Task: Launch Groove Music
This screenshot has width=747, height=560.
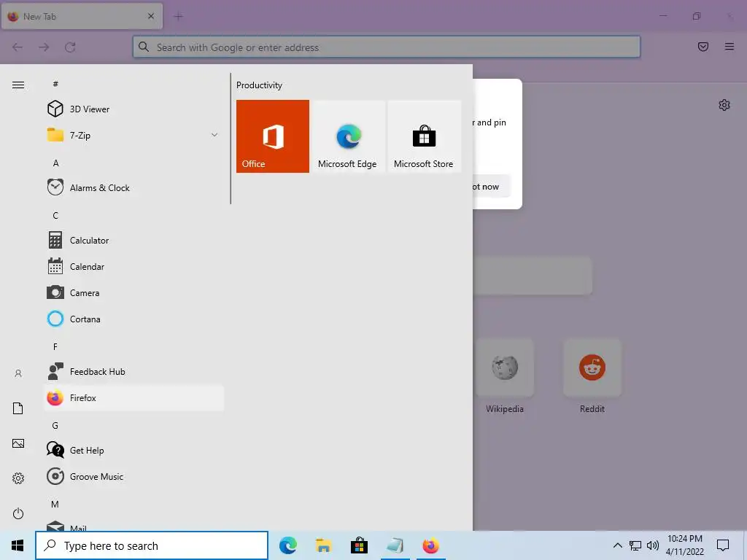Action: click(x=134, y=477)
